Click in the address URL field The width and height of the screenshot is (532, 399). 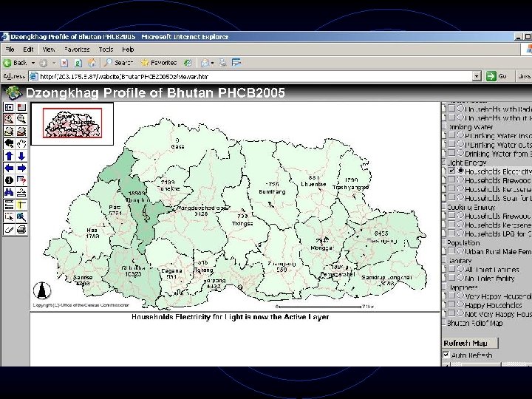(x=251, y=76)
